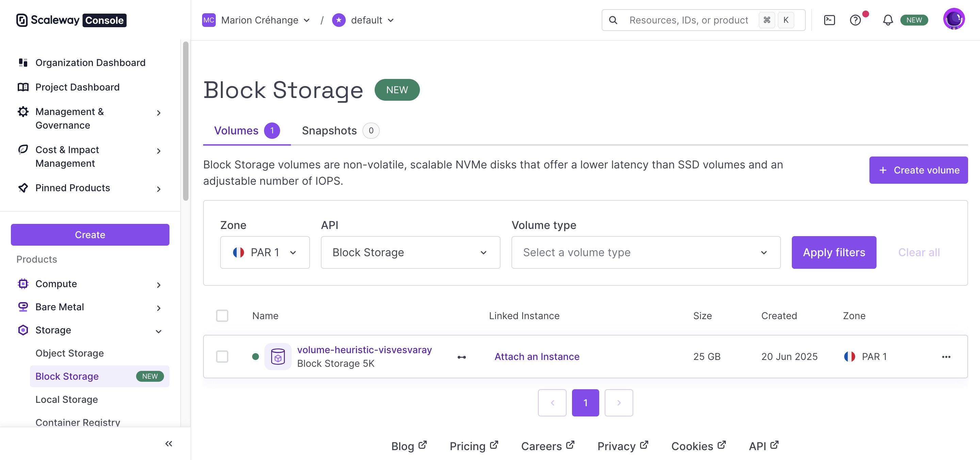Open the API footer link
This screenshot has height=460, width=980.
[764, 446]
